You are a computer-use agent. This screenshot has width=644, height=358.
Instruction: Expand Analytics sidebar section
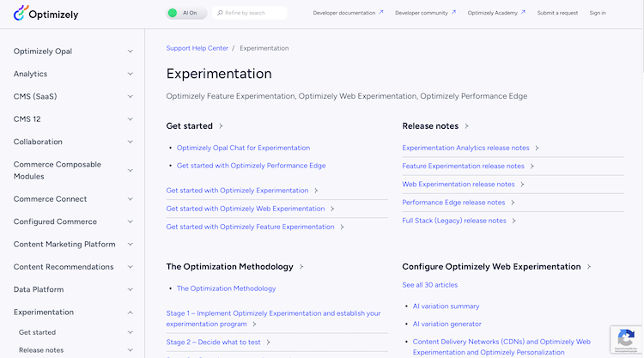point(131,74)
